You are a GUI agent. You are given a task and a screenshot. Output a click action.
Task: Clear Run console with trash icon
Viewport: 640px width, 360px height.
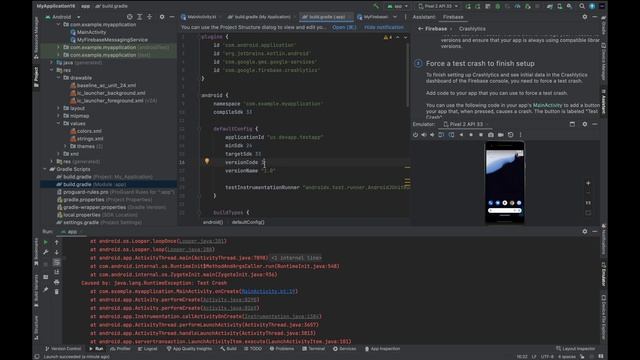[x=57, y=292]
